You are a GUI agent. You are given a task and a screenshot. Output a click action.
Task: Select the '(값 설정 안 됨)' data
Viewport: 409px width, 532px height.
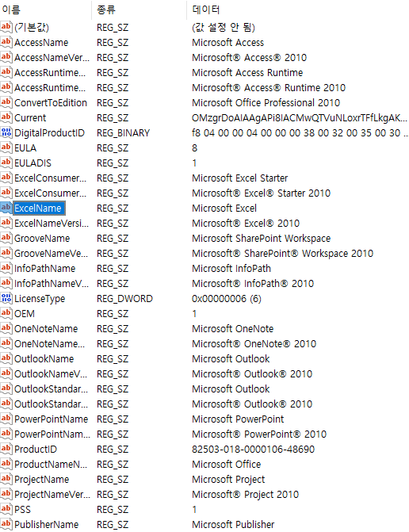click(x=224, y=27)
